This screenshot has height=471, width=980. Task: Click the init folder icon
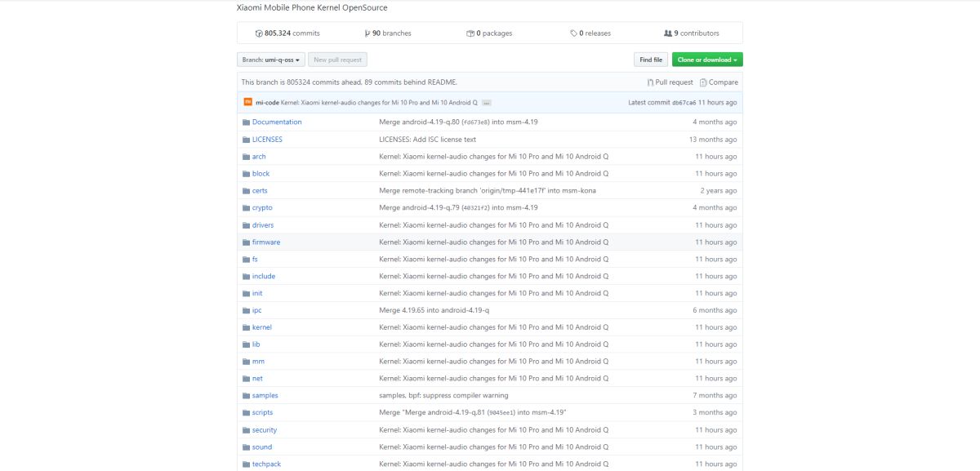(245, 294)
